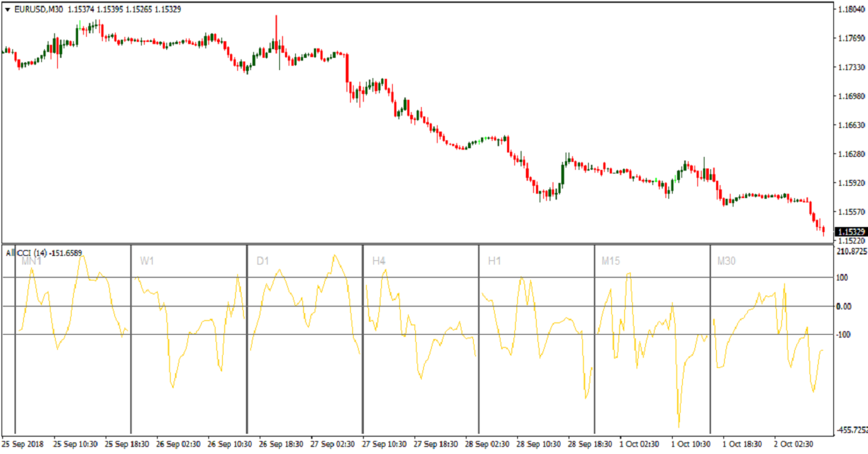
Task: Click the 27 Sep 02:30 time label
Action: [x=333, y=443]
